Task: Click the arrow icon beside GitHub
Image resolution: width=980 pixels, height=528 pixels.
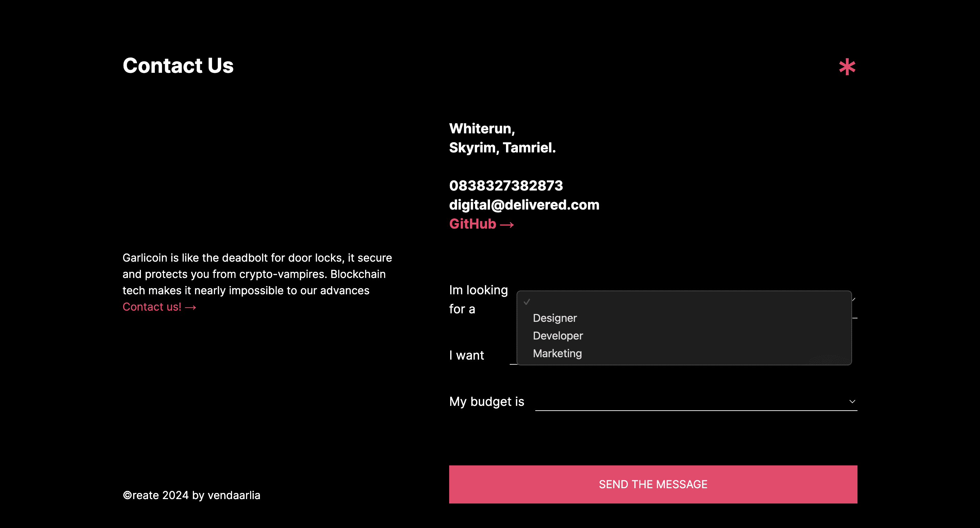Action: pyautogui.click(x=507, y=225)
